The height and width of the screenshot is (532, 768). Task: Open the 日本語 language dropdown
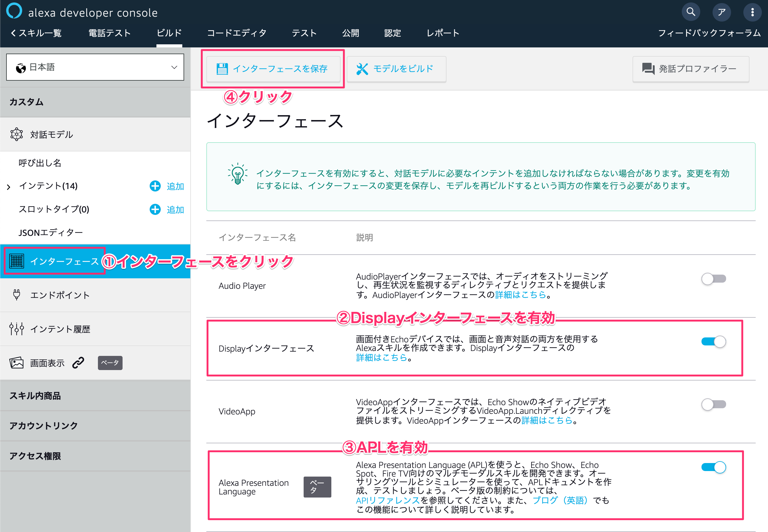click(x=95, y=67)
